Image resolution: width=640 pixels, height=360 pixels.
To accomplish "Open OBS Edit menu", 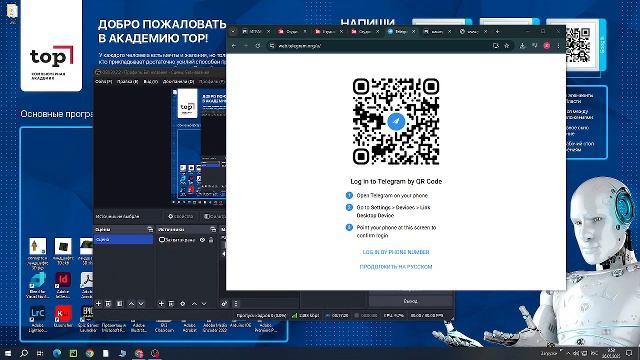I will (x=127, y=82).
